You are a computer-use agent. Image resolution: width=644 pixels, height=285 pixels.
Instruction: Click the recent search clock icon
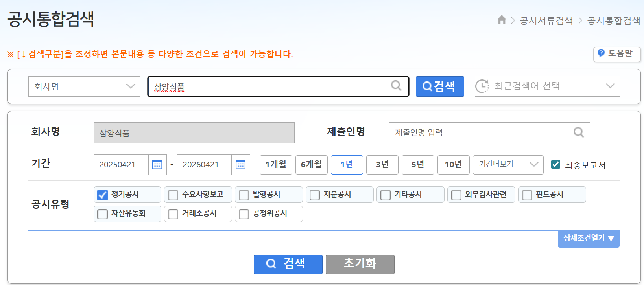[482, 86]
